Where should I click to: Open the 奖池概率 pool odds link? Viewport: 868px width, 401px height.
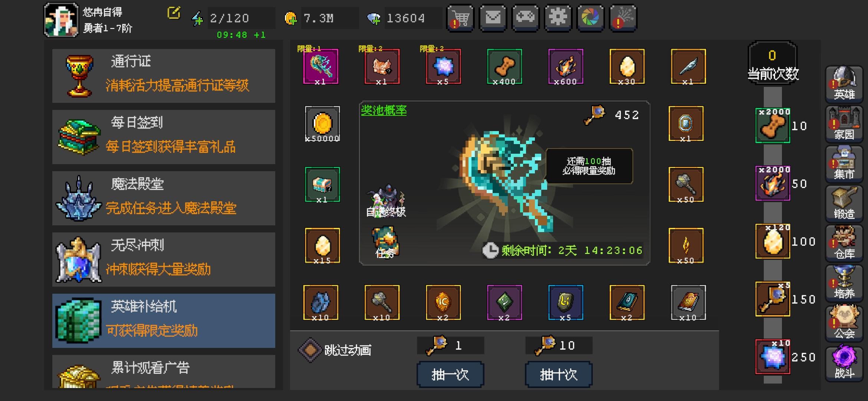pyautogui.click(x=384, y=110)
